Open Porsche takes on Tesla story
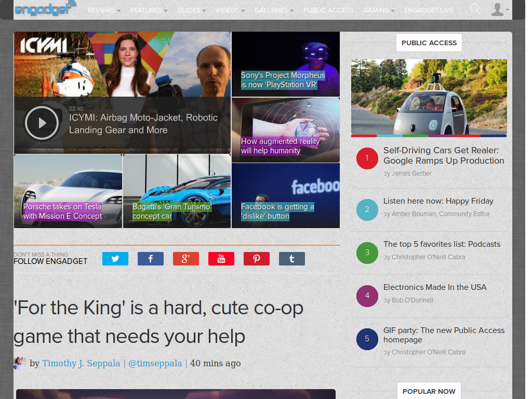The height and width of the screenshot is (399, 532). point(62,211)
